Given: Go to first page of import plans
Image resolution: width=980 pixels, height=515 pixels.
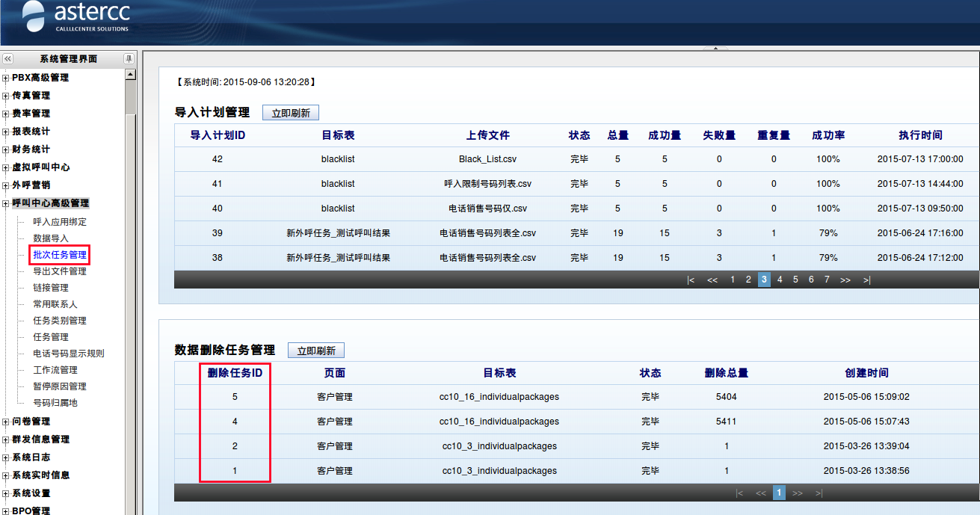Looking at the screenshot, I should tap(691, 280).
